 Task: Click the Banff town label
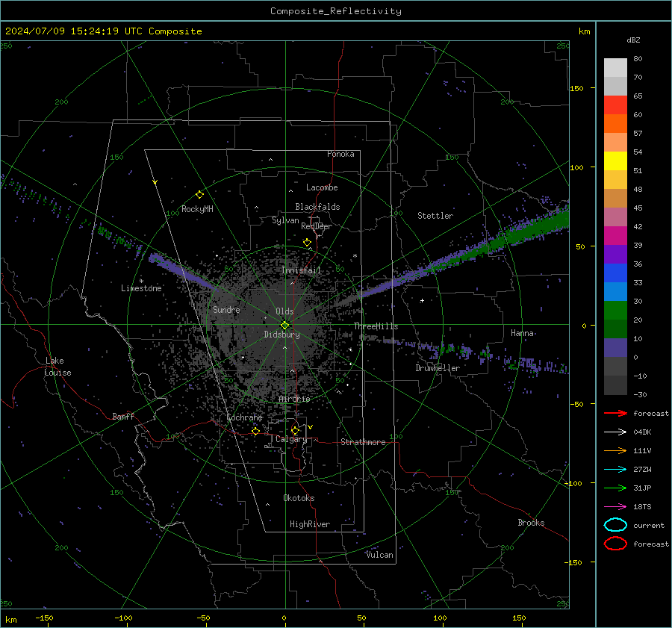coord(123,417)
